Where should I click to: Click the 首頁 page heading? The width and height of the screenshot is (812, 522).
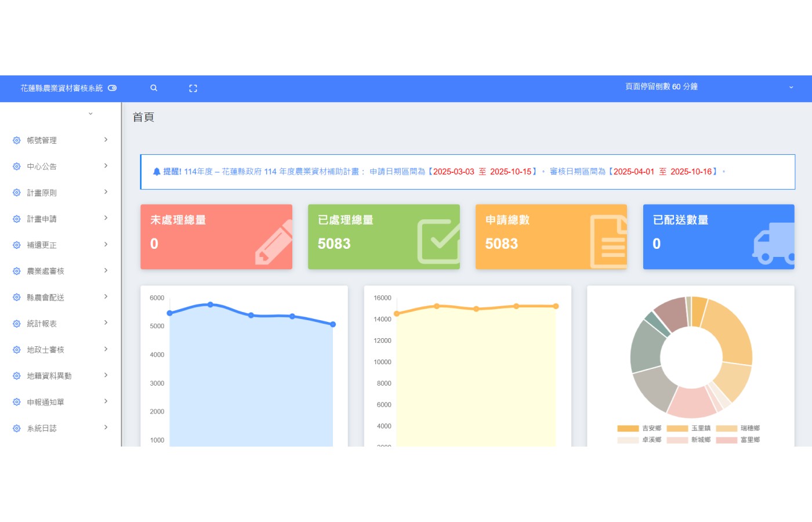[x=143, y=117]
